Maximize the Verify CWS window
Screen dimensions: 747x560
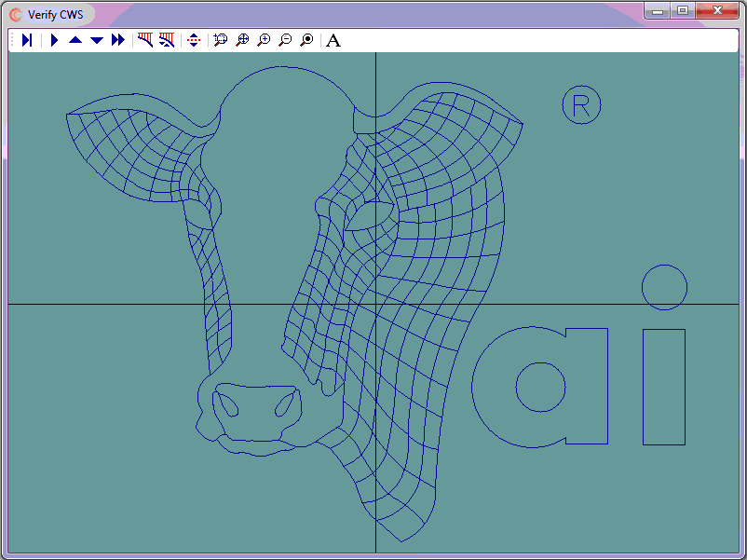click(x=683, y=10)
